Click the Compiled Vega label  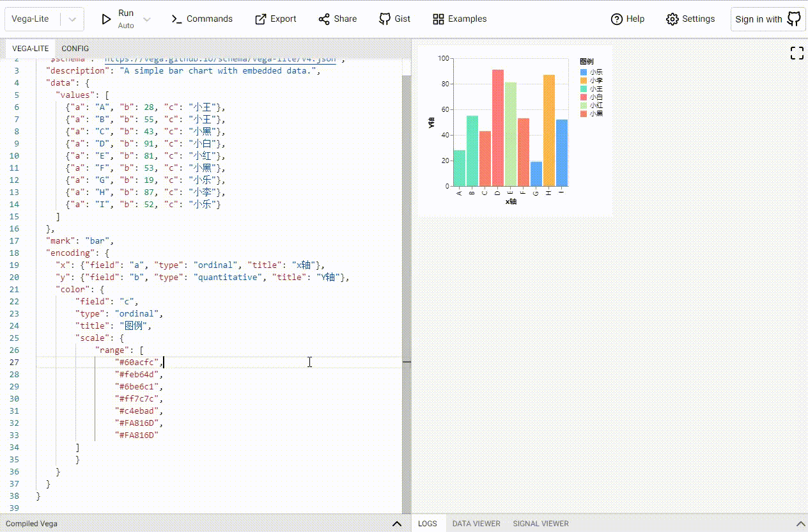(31, 524)
